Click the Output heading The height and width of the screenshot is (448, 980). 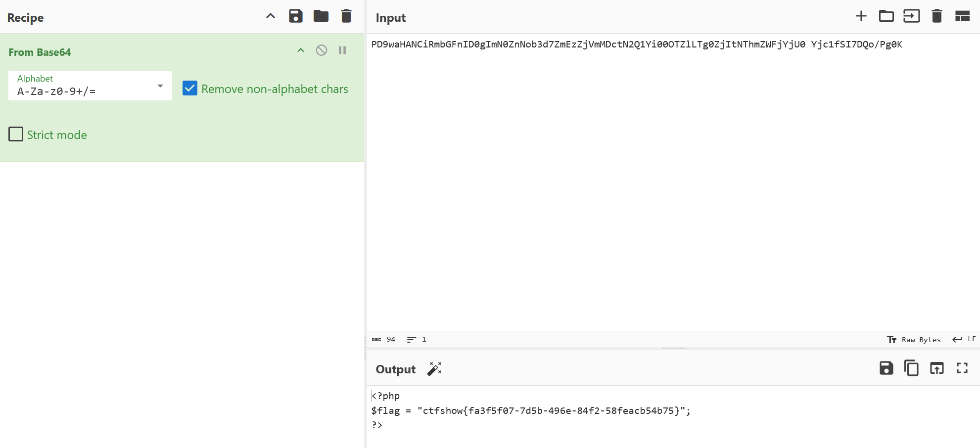[396, 369]
